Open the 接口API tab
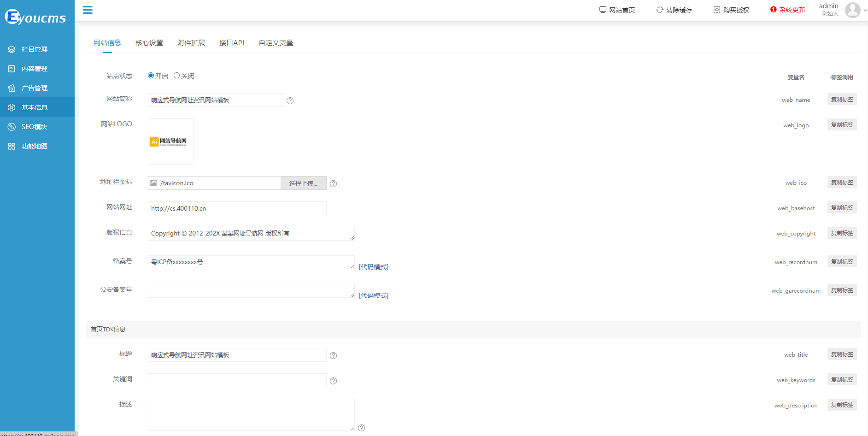Screen dimensions: 868x436 point(231,43)
